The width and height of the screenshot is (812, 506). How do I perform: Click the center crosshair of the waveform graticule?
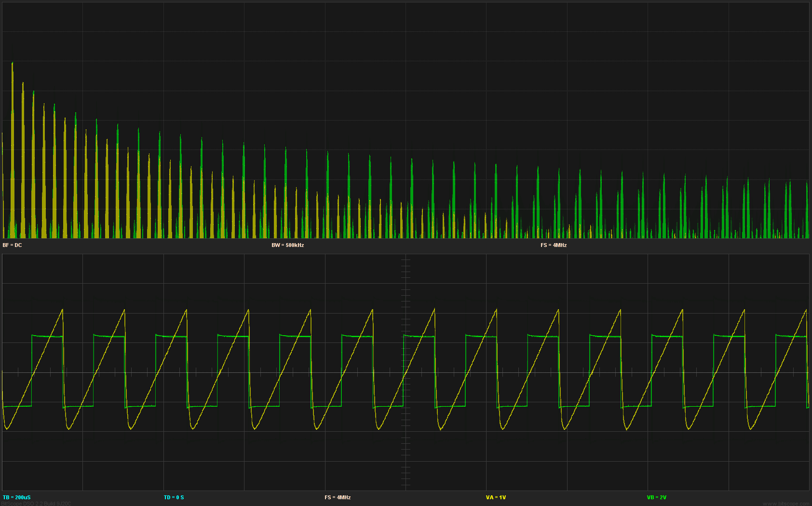click(x=406, y=372)
